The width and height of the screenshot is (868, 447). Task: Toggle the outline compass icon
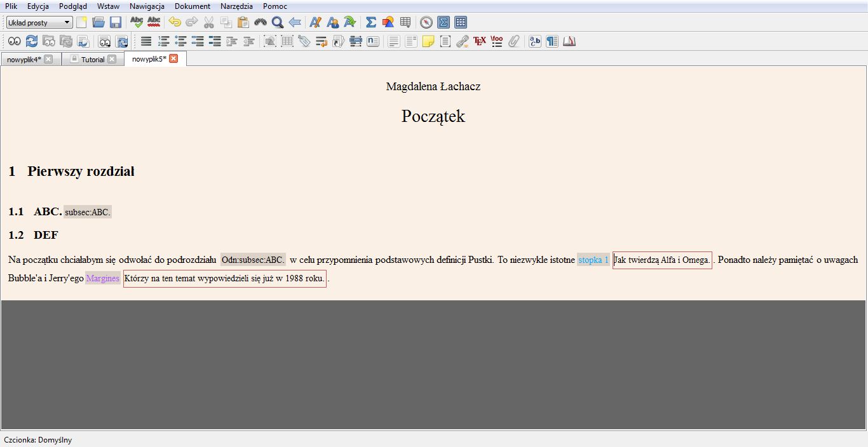point(426,22)
